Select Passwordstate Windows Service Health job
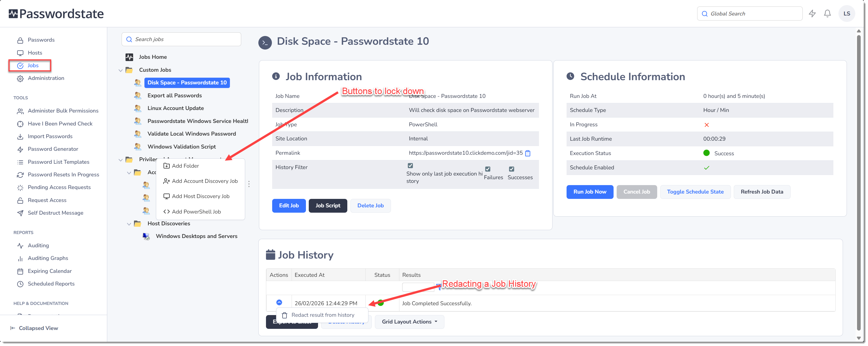The height and width of the screenshot is (346, 868). click(198, 121)
